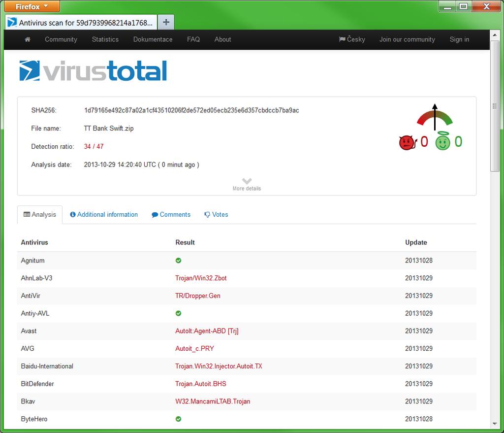Open the Analysis tab
The height and width of the screenshot is (433, 504).
pos(40,215)
